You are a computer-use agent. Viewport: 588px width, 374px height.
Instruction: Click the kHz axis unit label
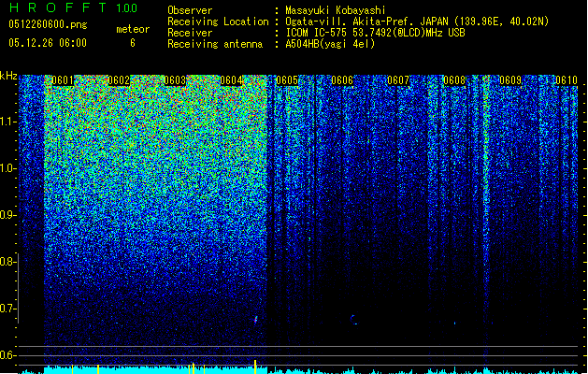(8, 76)
